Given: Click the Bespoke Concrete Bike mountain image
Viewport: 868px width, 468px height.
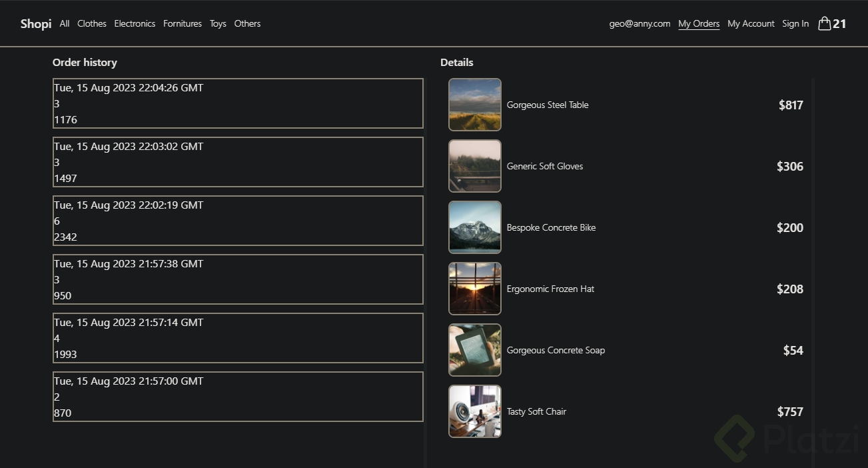Looking at the screenshot, I should point(475,227).
